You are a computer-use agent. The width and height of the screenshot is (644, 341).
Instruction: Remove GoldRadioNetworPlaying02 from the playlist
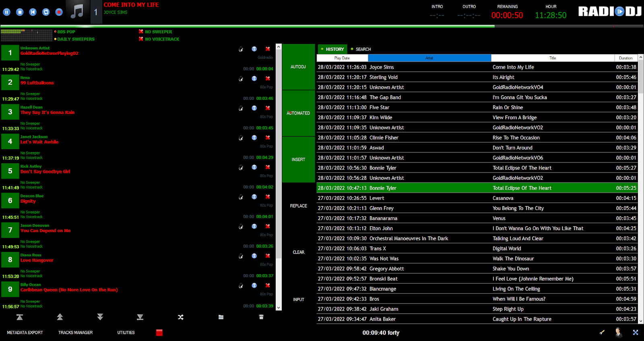click(268, 49)
